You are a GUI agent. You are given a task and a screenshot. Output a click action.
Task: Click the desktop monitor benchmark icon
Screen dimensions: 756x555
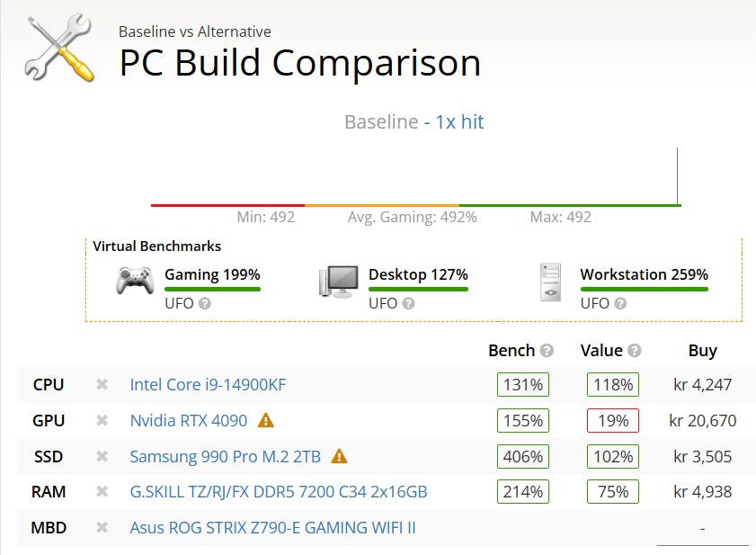339,282
